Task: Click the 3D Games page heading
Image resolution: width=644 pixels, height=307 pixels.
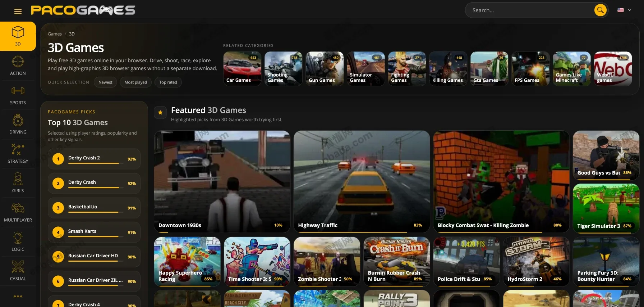Action: click(76, 48)
